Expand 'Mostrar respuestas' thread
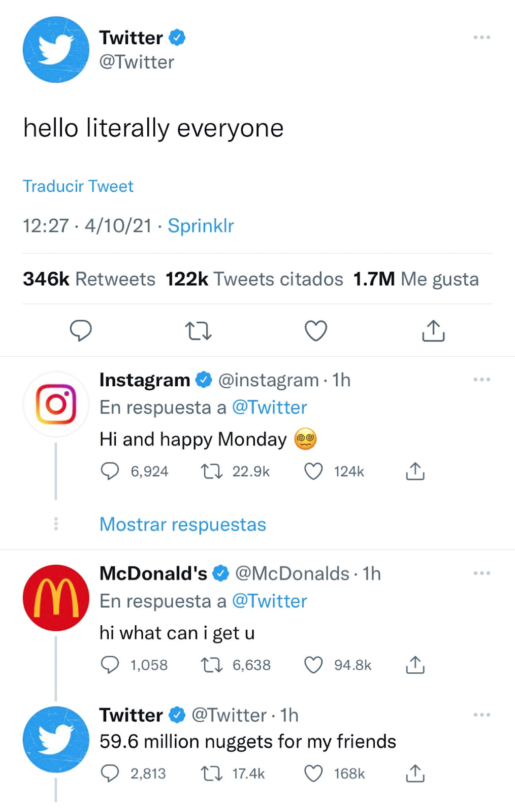This screenshot has width=515, height=812. (183, 524)
